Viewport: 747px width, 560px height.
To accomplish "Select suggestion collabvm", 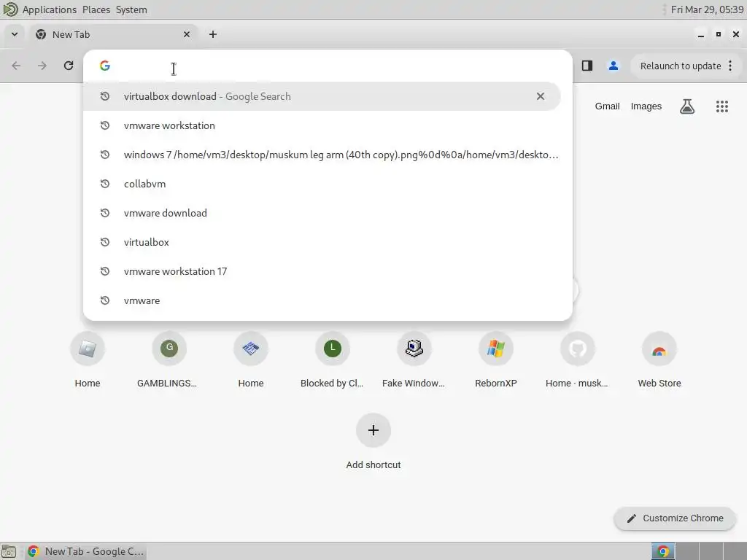I will [328, 184].
